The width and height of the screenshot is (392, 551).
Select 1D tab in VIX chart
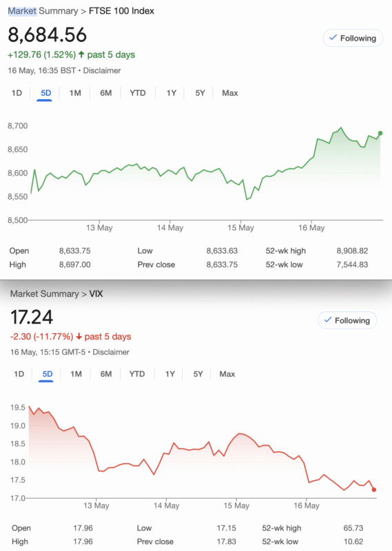19,374
